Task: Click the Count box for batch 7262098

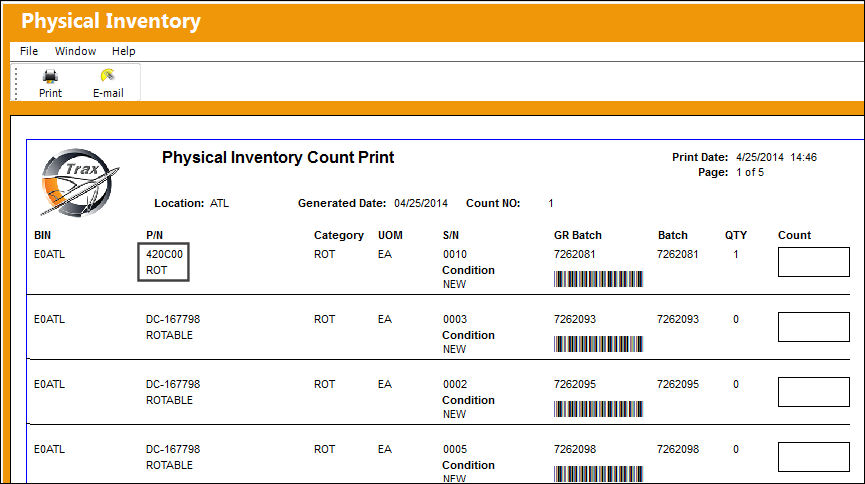Action: pyautogui.click(x=814, y=457)
